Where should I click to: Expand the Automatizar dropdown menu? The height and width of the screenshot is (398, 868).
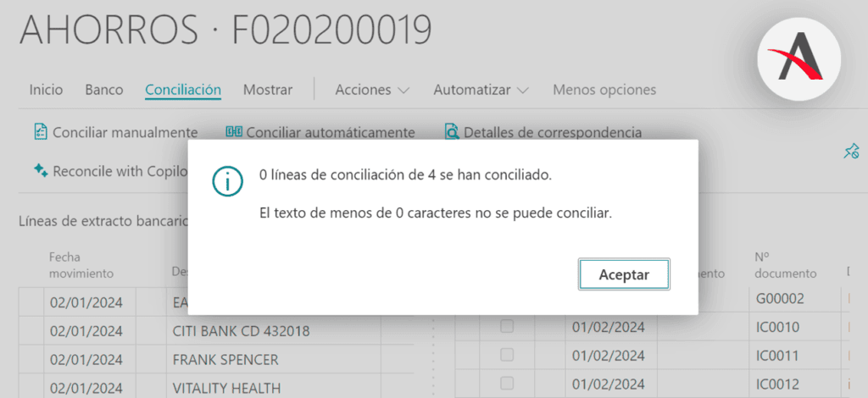481,90
